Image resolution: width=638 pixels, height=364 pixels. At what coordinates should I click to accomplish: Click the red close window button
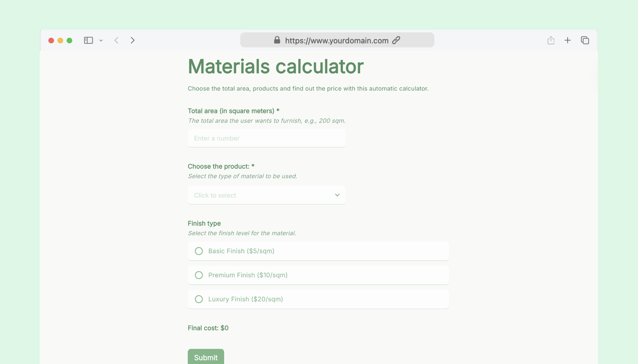(51, 40)
